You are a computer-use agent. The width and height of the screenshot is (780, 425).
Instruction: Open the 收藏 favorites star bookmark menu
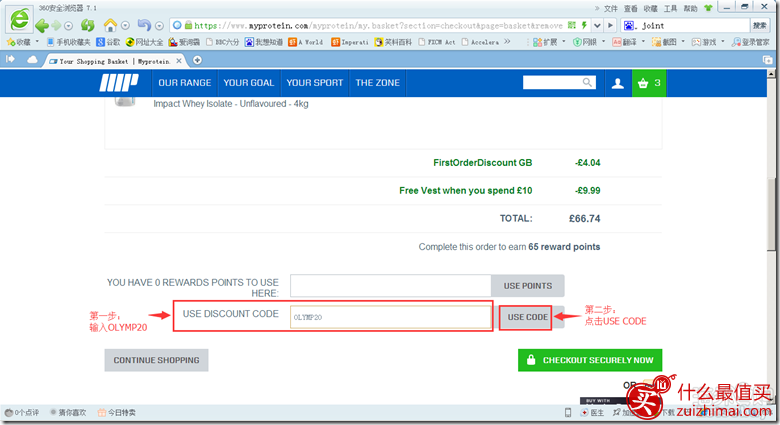22,42
